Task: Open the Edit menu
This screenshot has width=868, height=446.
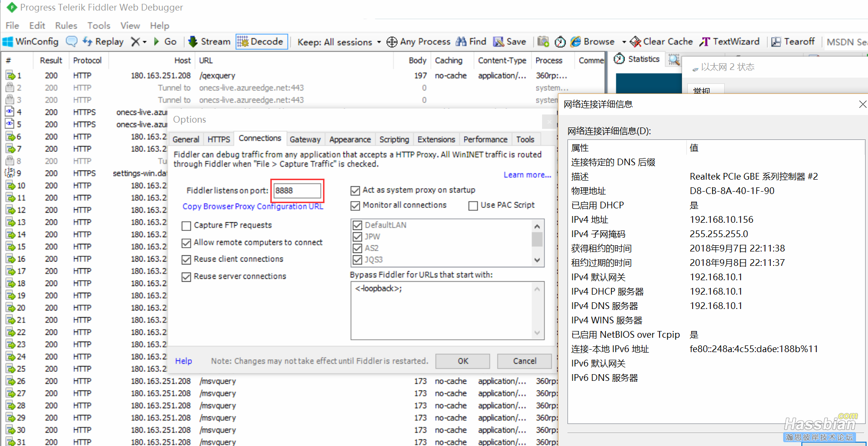Action: 37,25
